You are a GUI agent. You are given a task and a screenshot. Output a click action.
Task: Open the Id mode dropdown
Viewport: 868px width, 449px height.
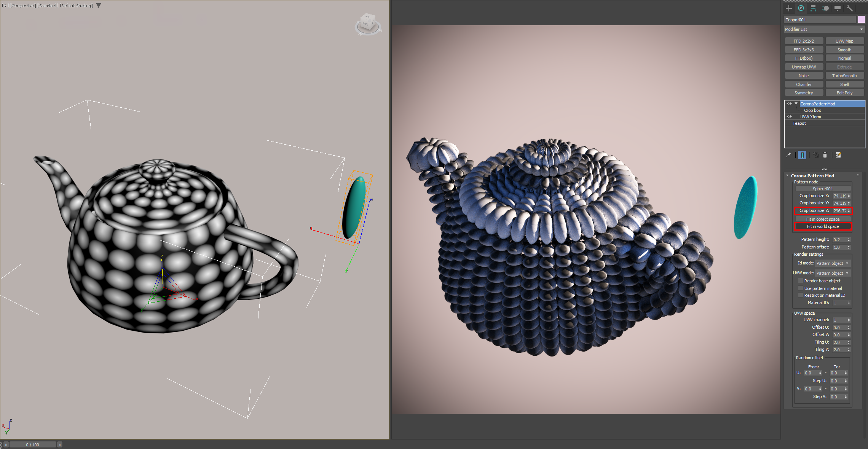tap(833, 263)
